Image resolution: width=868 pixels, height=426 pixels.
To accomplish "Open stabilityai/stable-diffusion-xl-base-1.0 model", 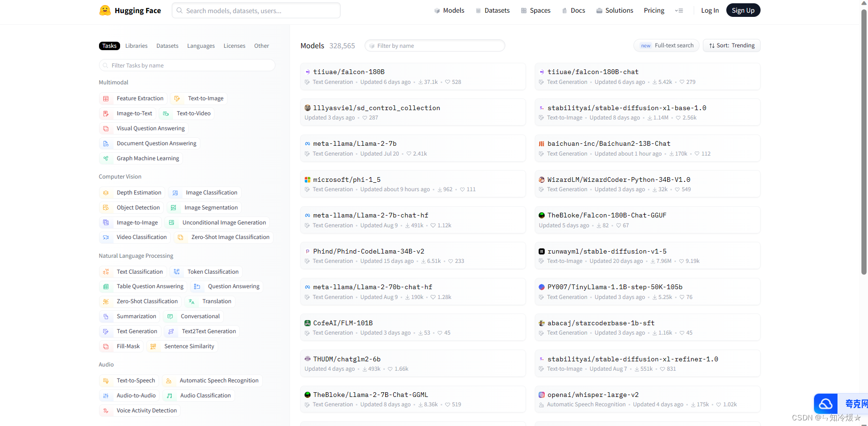I will point(647,112).
